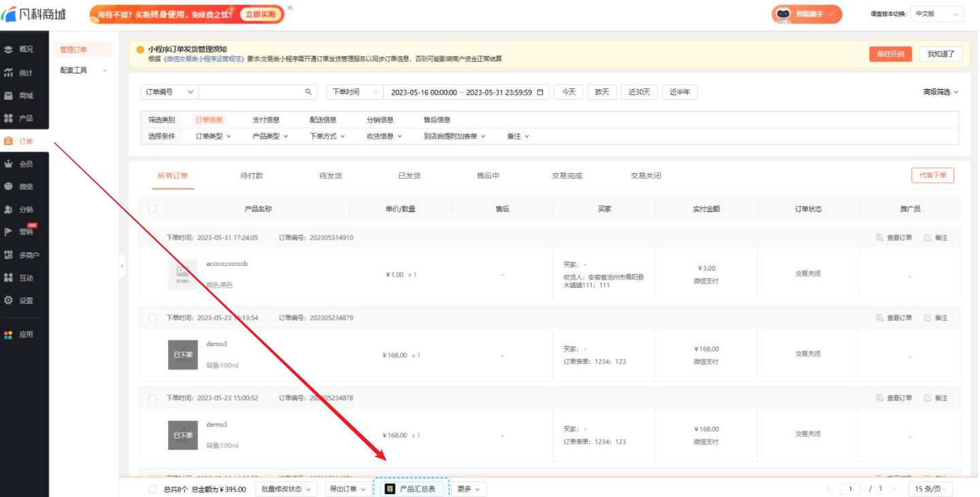View order 202305314910 via 查看订单

[894, 238]
